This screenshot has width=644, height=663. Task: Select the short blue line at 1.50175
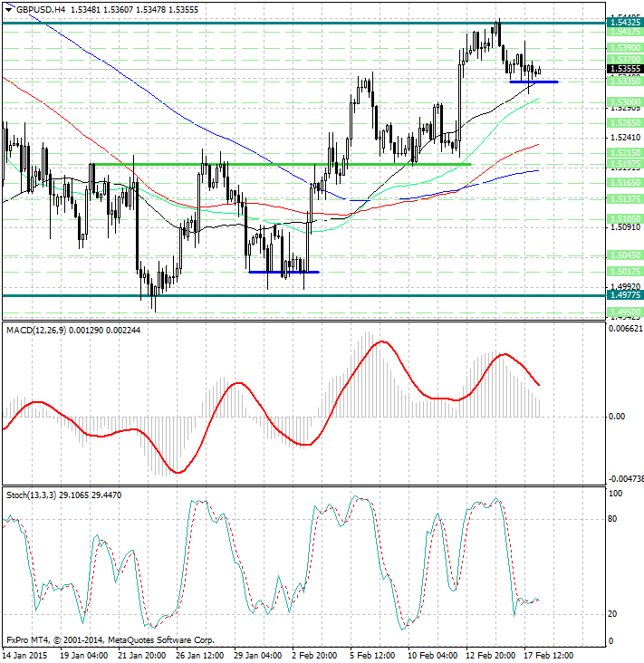284,273
